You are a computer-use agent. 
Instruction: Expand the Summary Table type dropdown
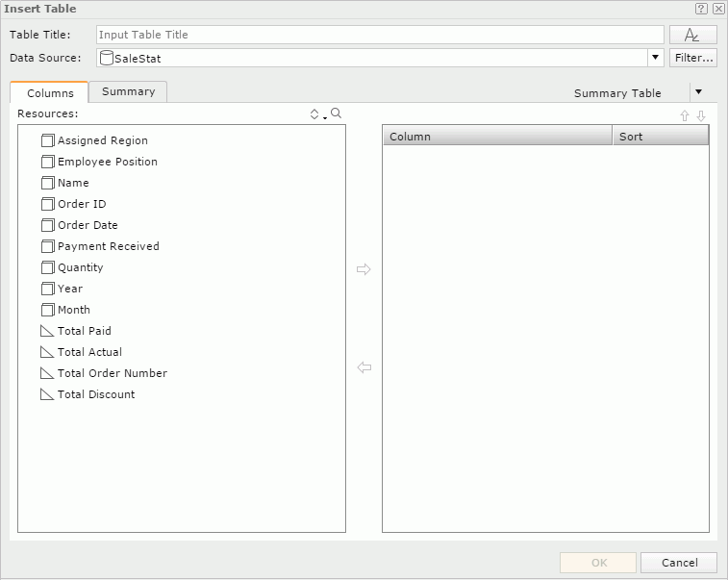[699, 92]
